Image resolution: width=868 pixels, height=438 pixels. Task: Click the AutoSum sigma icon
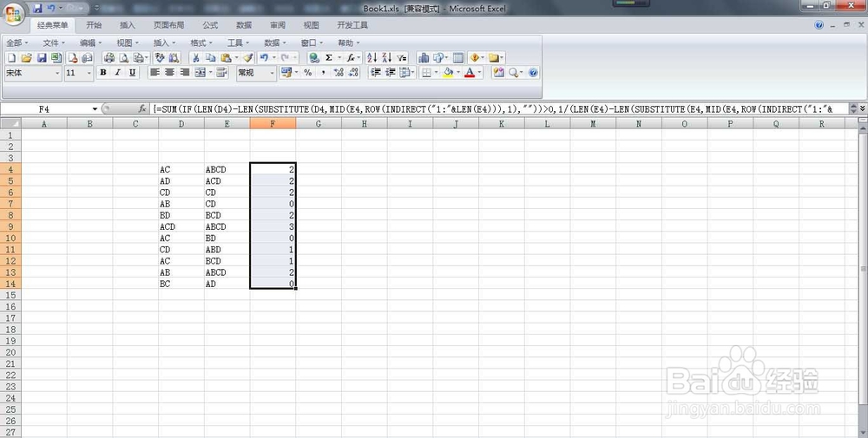click(329, 57)
